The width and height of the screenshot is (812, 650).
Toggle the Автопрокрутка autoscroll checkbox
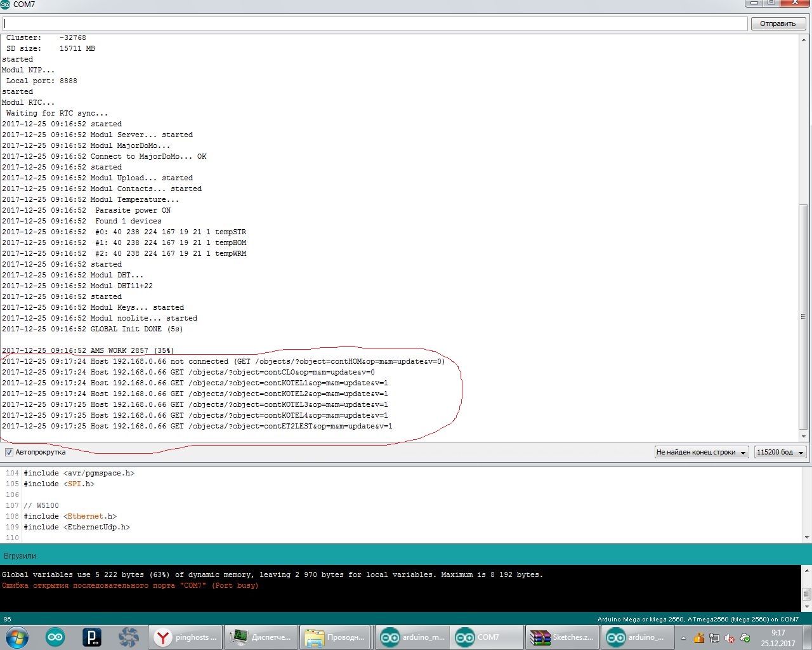pyautogui.click(x=9, y=452)
